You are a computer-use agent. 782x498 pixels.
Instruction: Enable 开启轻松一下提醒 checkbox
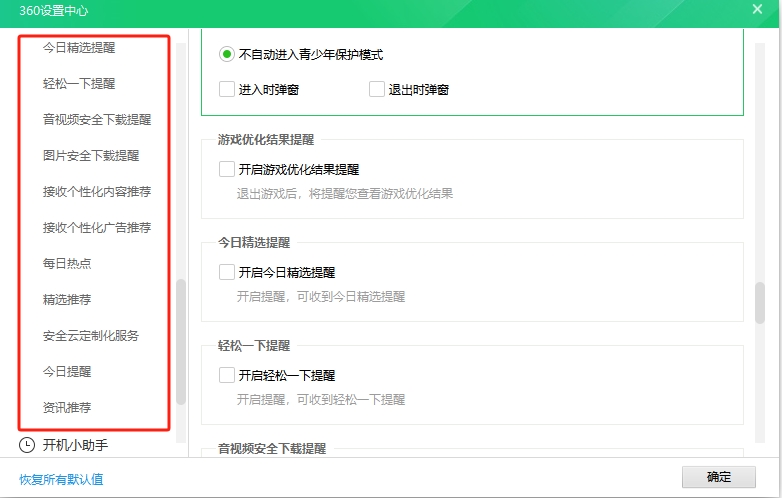click(x=227, y=375)
